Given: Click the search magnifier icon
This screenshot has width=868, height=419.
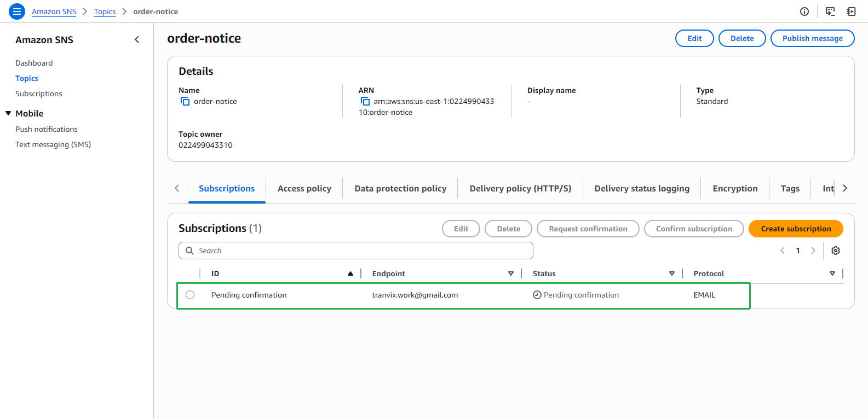Looking at the screenshot, I should click(x=190, y=251).
